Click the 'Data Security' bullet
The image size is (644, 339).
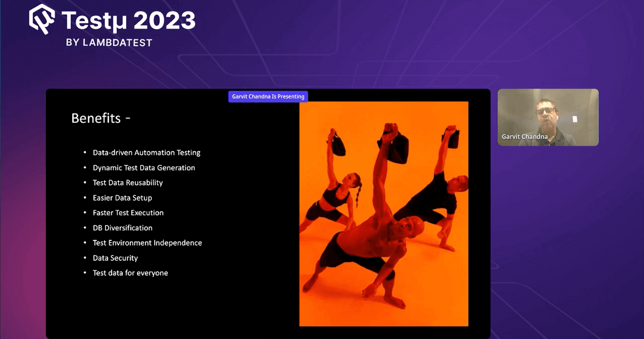[115, 258]
